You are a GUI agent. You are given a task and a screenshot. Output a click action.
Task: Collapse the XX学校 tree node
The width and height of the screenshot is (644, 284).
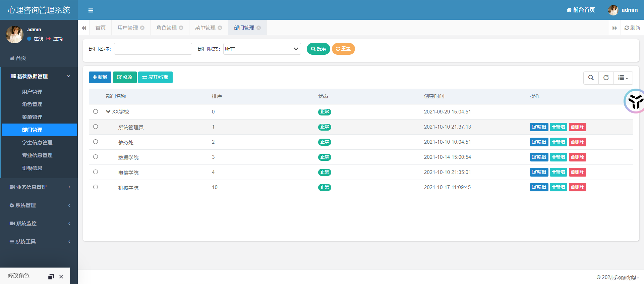click(108, 111)
